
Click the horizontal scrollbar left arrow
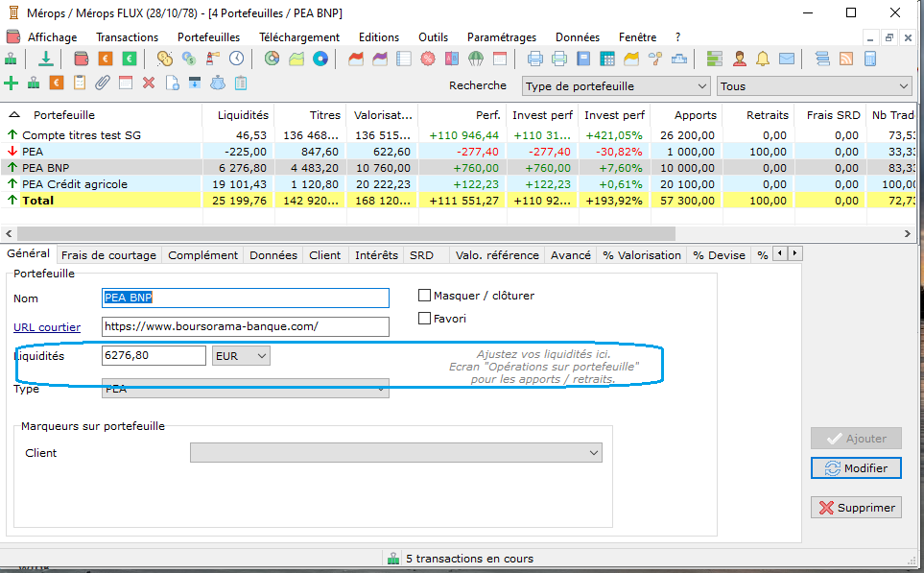click(x=9, y=234)
